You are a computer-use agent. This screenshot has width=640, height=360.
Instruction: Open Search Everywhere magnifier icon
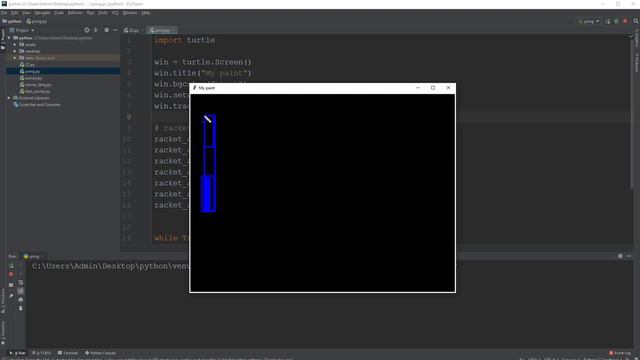point(636,21)
